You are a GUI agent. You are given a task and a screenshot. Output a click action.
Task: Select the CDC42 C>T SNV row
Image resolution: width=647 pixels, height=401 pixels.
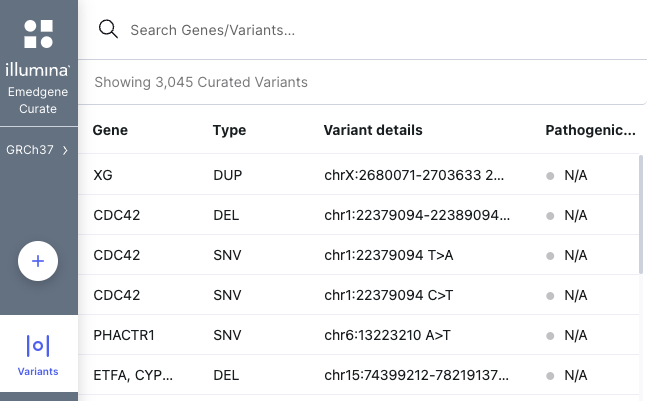[359, 295]
